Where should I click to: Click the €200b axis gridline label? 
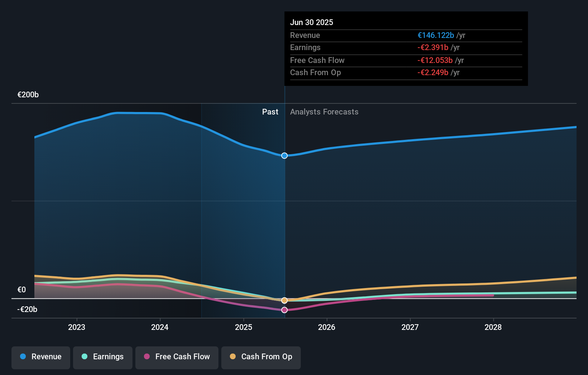(28, 94)
